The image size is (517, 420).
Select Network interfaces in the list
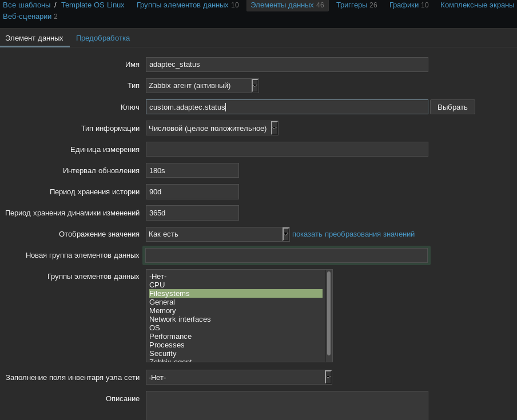180,319
